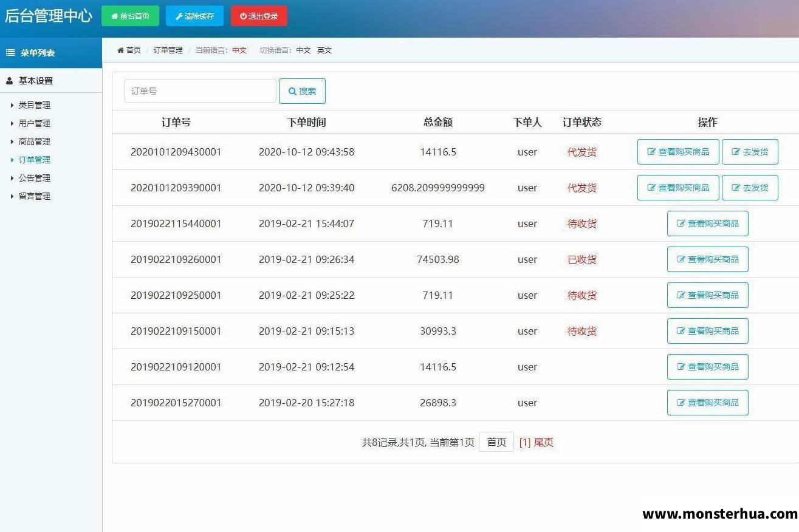Go to 订单管理 breadcrumb link
Image resolution: width=799 pixels, height=532 pixels.
pos(168,50)
